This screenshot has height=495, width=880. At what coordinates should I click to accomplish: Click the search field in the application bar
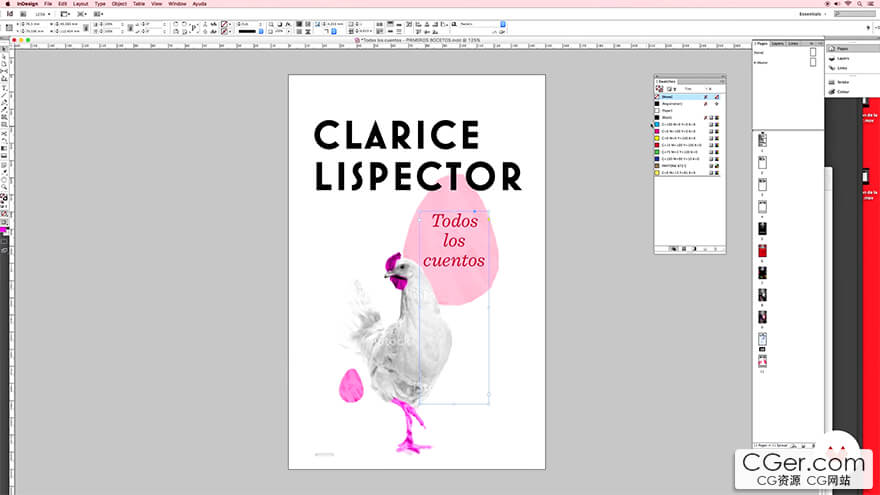[854, 14]
